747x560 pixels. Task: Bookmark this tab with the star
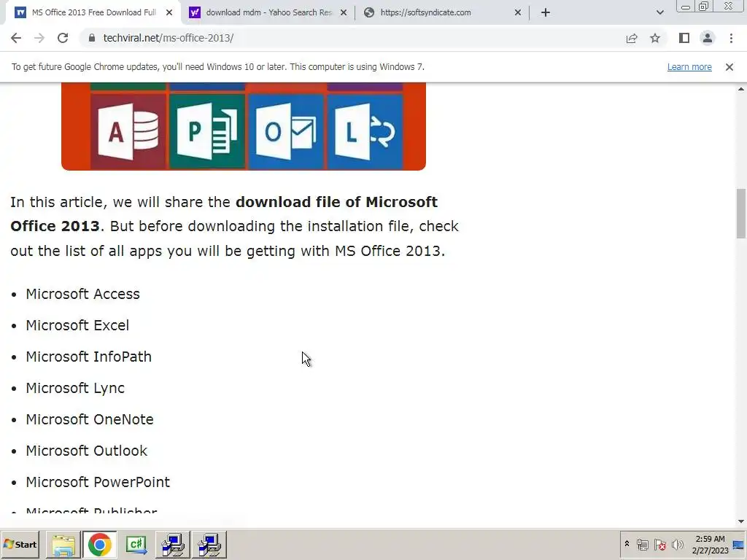click(x=655, y=38)
